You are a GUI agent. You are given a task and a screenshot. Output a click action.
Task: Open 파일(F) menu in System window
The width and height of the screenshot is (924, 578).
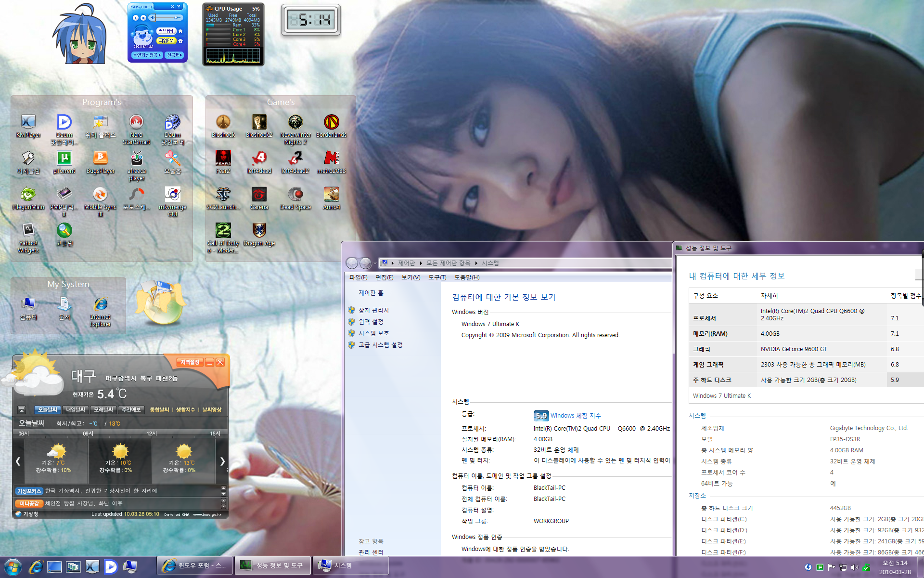click(358, 277)
